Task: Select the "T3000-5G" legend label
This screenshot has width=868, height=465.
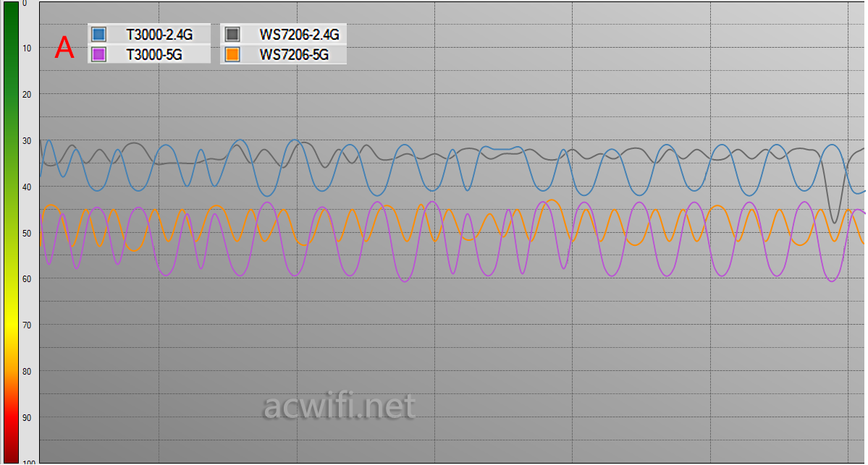Action: click(154, 55)
